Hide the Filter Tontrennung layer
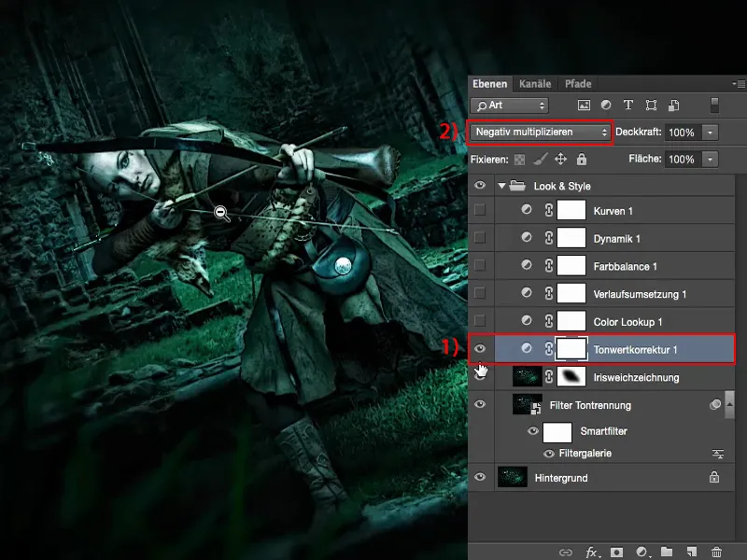This screenshot has height=560, width=747. [x=480, y=405]
